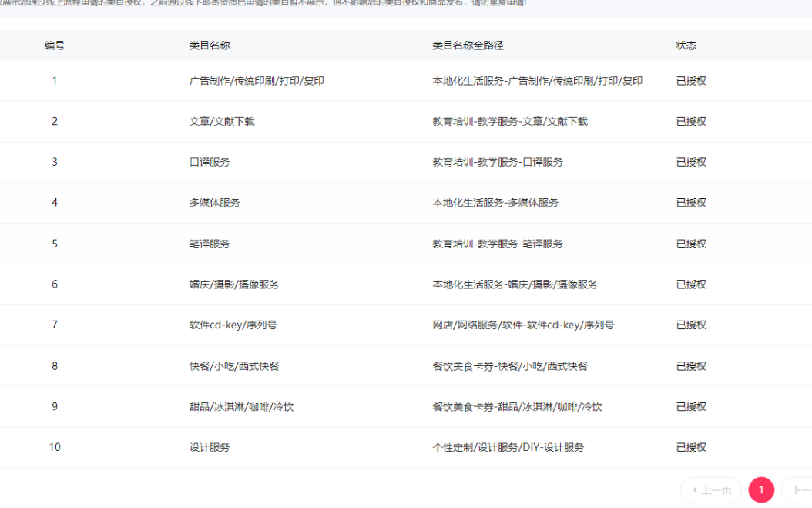Click the previous page button 上一页
This screenshot has width=812, height=508.
pyautogui.click(x=711, y=490)
